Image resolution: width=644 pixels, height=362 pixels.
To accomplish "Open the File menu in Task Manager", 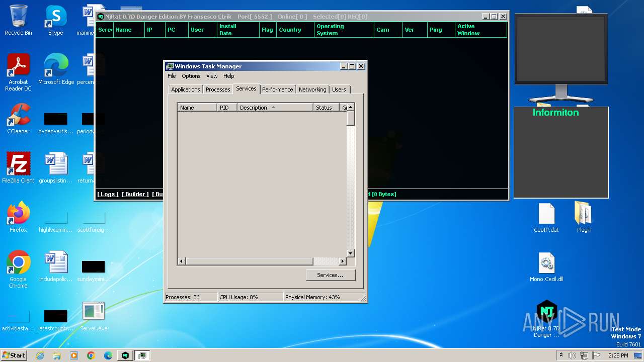I will pyautogui.click(x=172, y=76).
